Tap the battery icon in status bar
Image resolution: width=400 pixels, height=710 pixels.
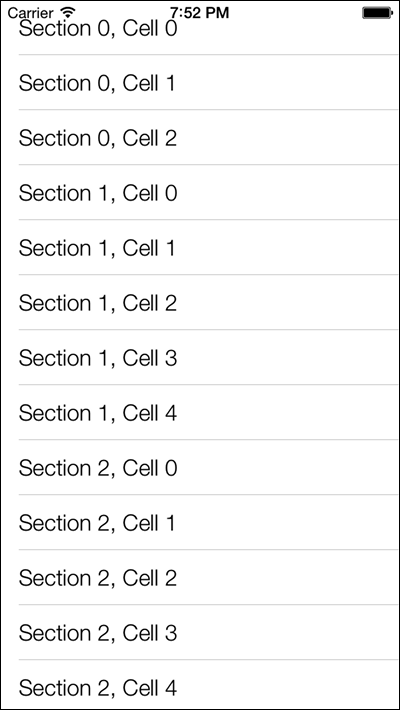click(x=377, y=13)
